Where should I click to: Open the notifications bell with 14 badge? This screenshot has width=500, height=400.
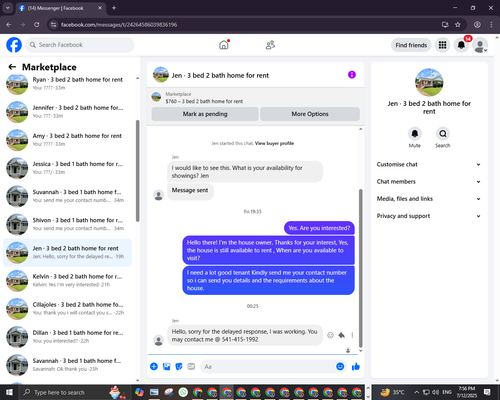point(461,45)
